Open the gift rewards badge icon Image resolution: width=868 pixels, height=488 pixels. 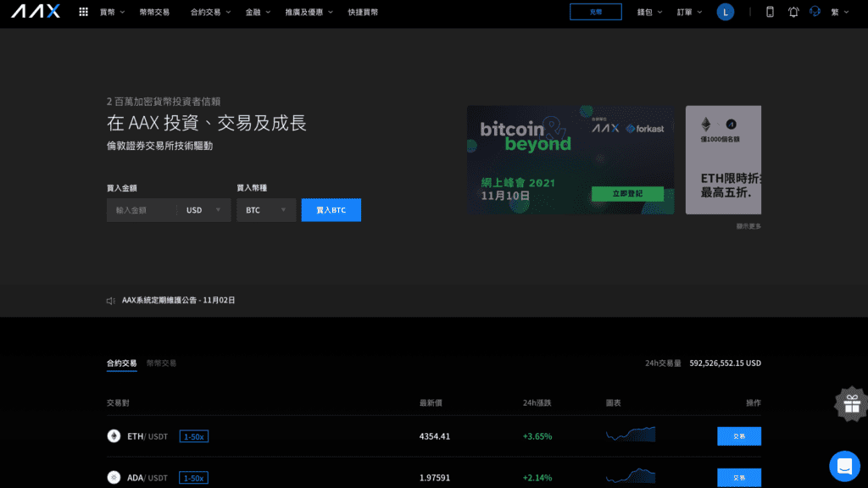(x=851, y=404)
